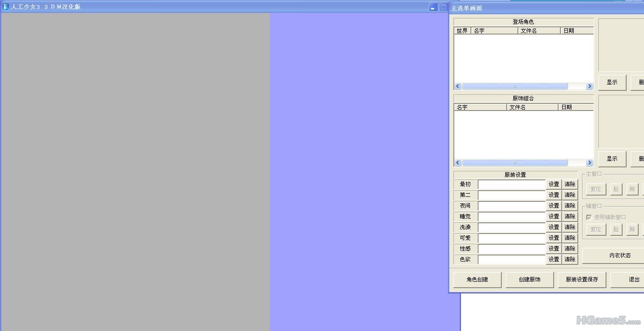This screenshot has height=331, width=644.
Task: Sort 登场角色 list by 文件名 column
Action: pos(538,31)
